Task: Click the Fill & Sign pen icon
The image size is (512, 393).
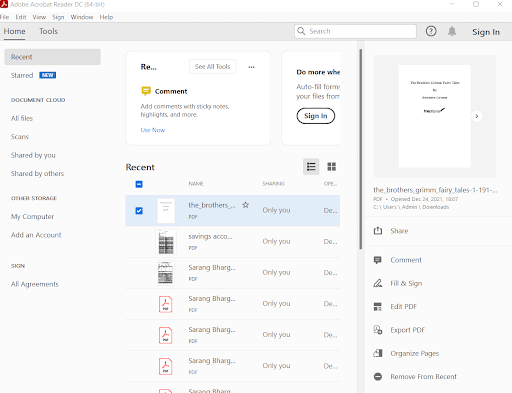Action: [378, 283]
